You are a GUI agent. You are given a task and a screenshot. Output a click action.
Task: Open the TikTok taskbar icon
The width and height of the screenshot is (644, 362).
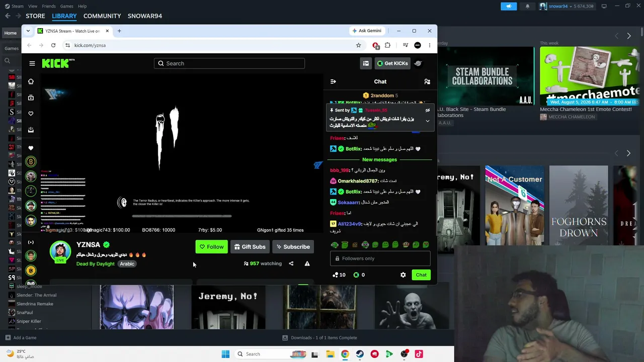pos(419,354)
